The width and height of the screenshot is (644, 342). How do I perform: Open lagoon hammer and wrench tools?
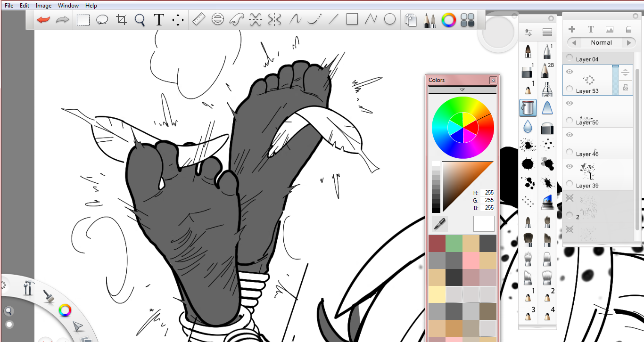coord(28,287)
